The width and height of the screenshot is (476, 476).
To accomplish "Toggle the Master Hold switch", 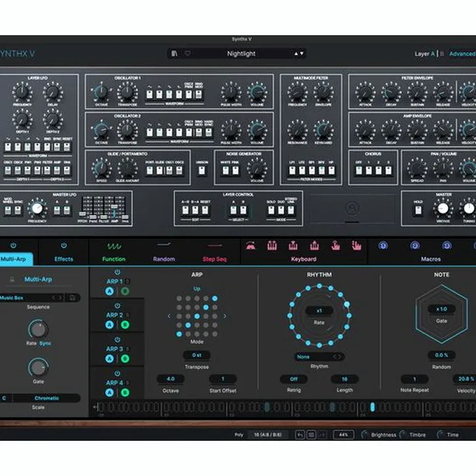I will (418, 210).
